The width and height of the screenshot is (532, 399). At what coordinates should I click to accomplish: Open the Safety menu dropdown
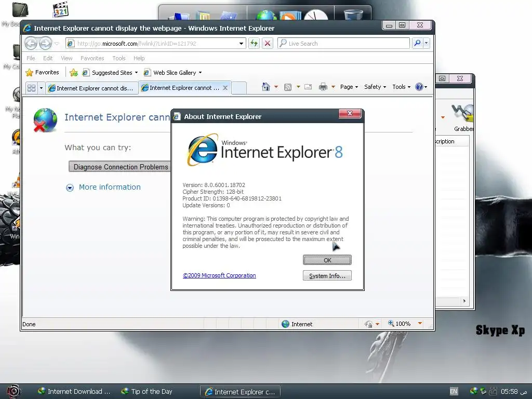[x=375, y=87]
